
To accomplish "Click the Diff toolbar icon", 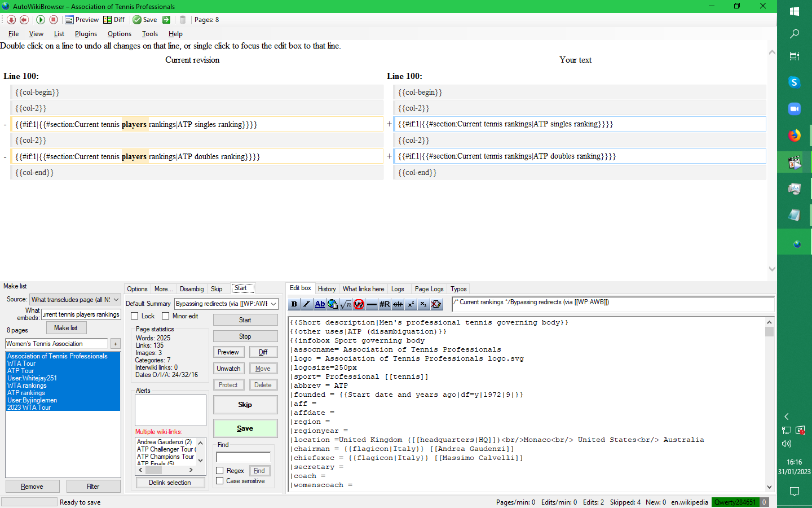I will tap(114, 20).
